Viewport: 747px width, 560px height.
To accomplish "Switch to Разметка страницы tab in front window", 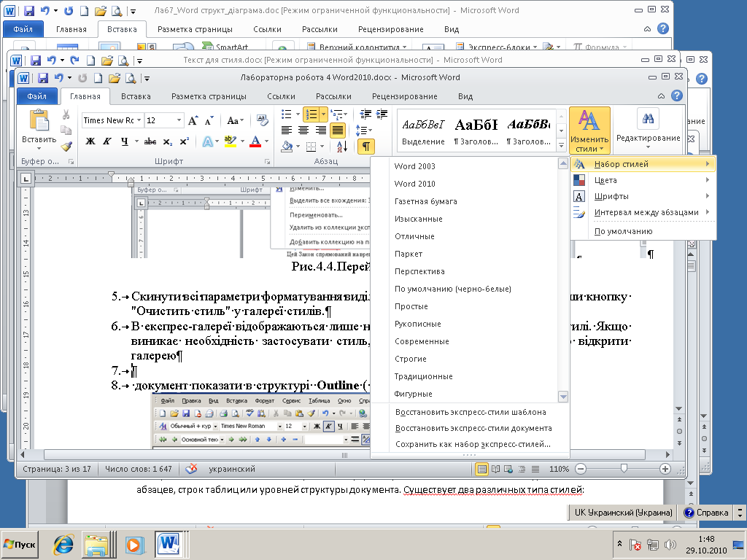I will (x=209, y=96).
